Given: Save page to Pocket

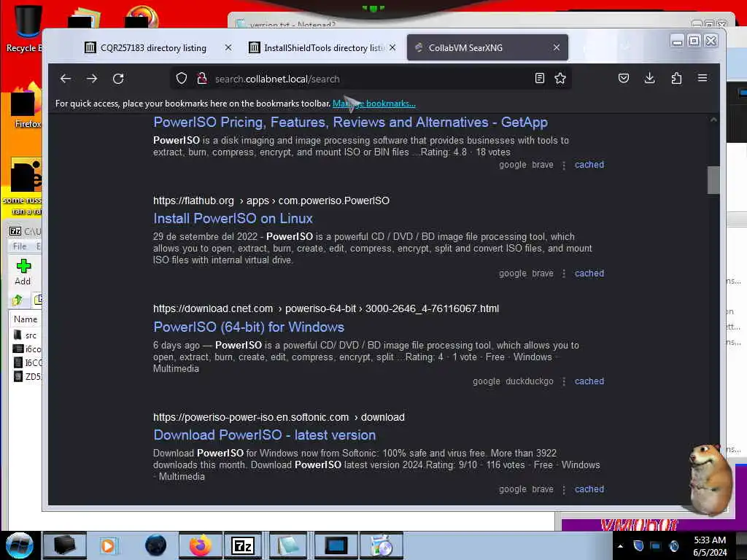Looking at the screenshot, I should 624,78.
